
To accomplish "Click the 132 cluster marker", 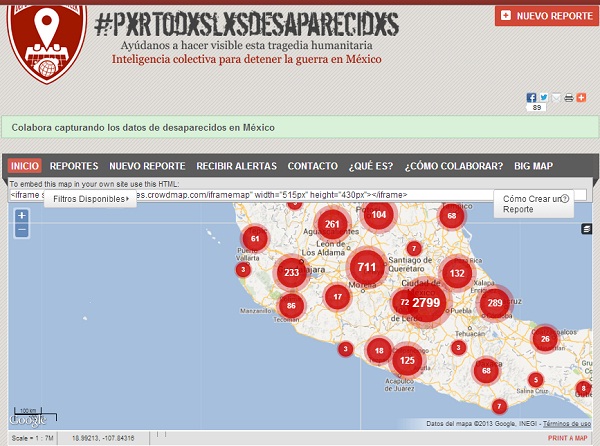I will point(457,273).
